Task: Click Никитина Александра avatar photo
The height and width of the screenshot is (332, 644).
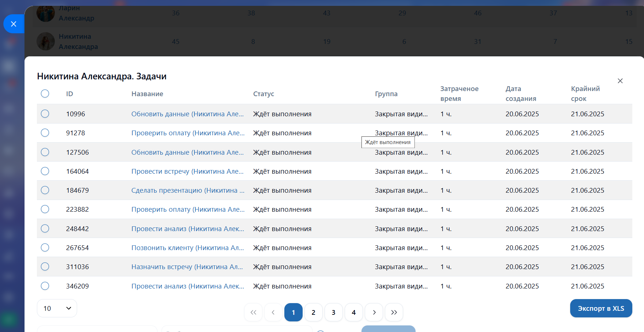Action: tap(46, 41)
